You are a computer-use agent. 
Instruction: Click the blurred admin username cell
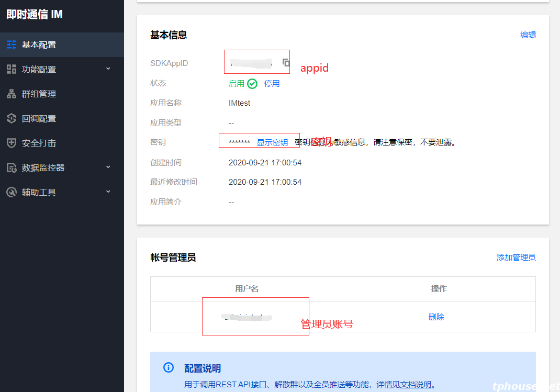[247, 317]
